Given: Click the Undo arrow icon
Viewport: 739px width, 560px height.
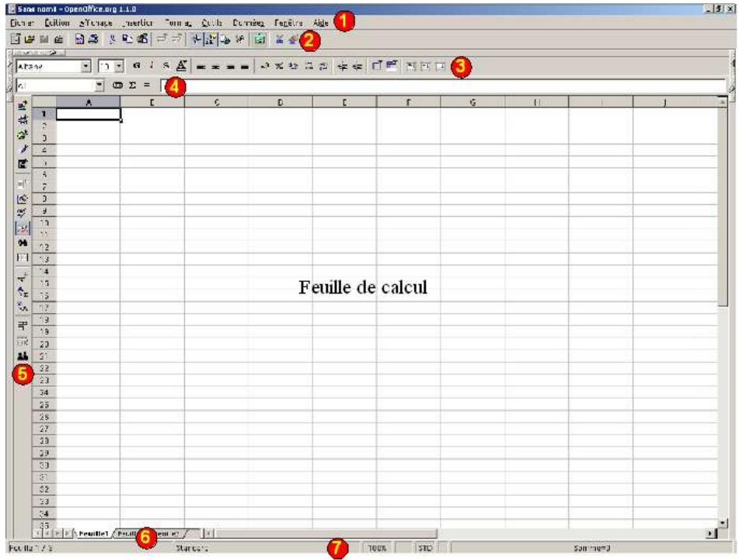Looking at the screenshot, I should tap(162, 40).
